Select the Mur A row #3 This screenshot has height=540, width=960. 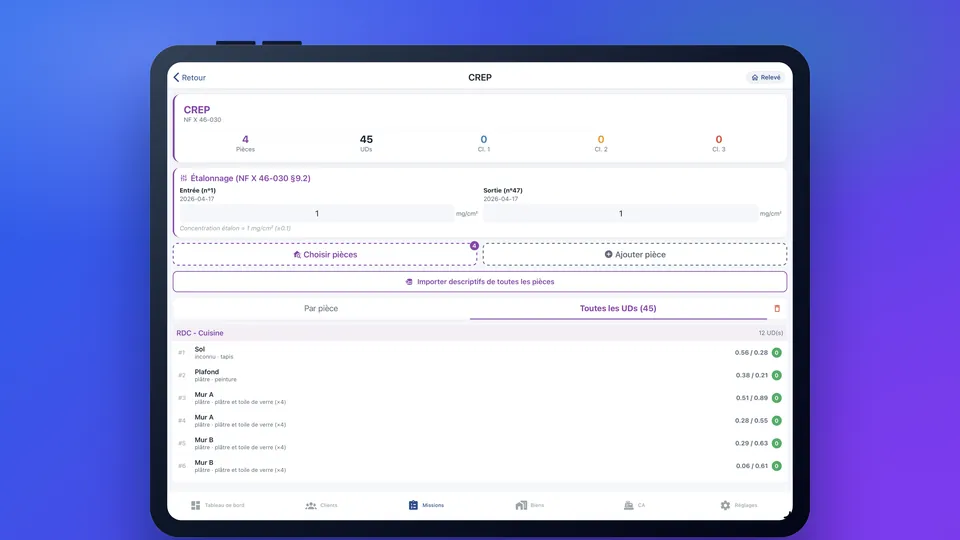[x=480, y=398]
